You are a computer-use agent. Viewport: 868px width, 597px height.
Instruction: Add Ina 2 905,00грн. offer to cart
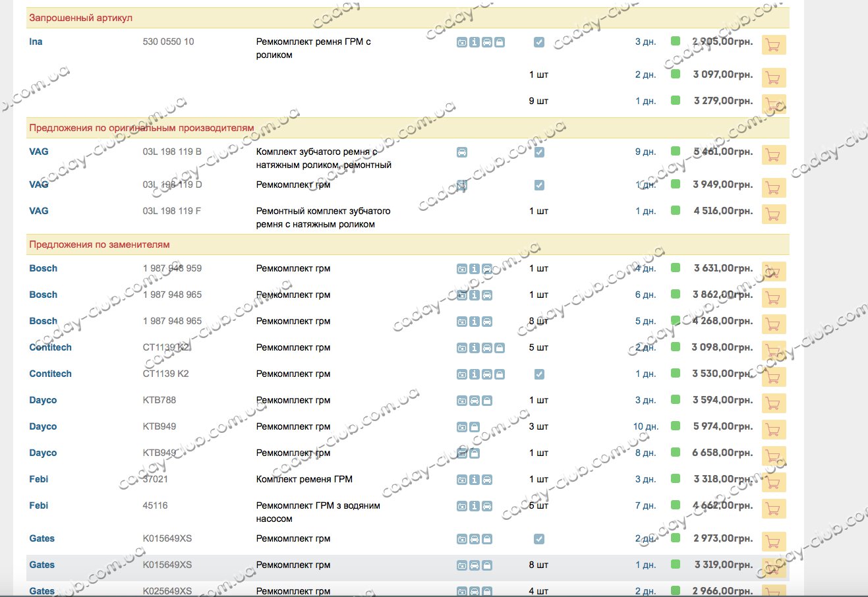[774, 45]
